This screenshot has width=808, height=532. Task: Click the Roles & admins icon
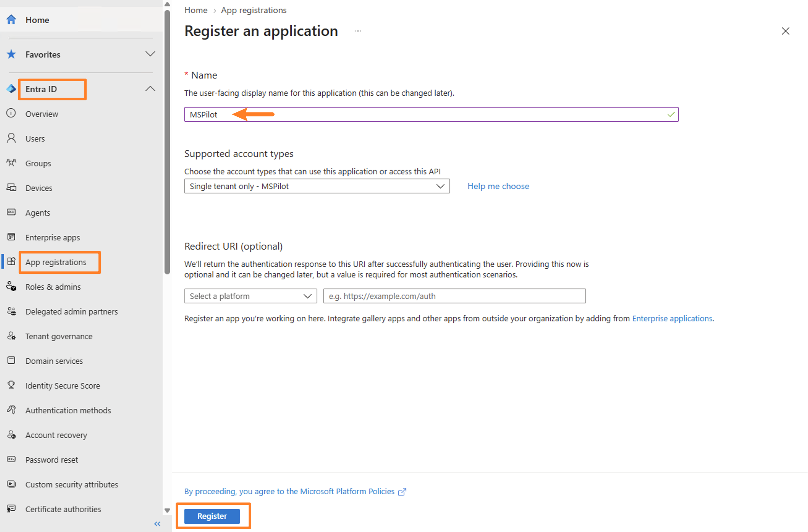pos(11,286)
